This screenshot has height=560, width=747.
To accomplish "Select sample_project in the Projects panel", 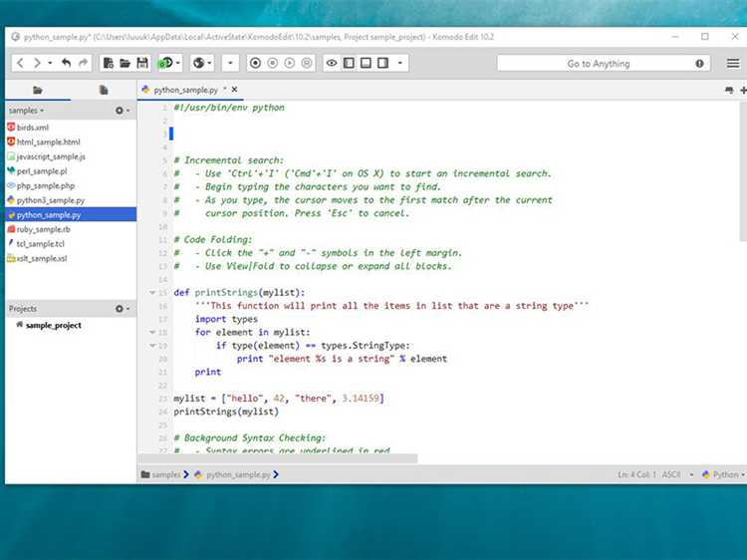I will [53, 325].
